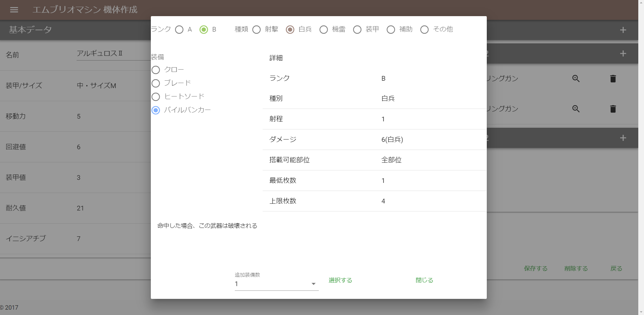The image size is (644, 315).
Task: Click 削除する button
Action: coord(576,268)
